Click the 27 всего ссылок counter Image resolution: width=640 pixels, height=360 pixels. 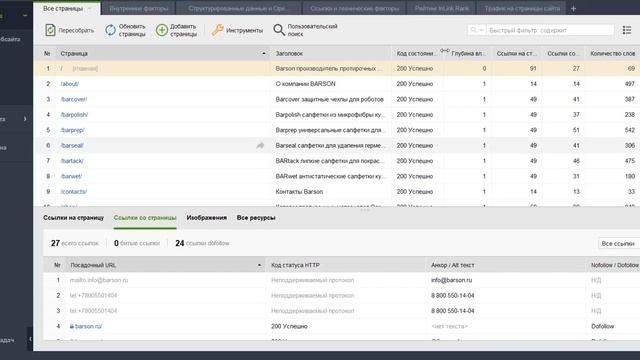point(75,243)
